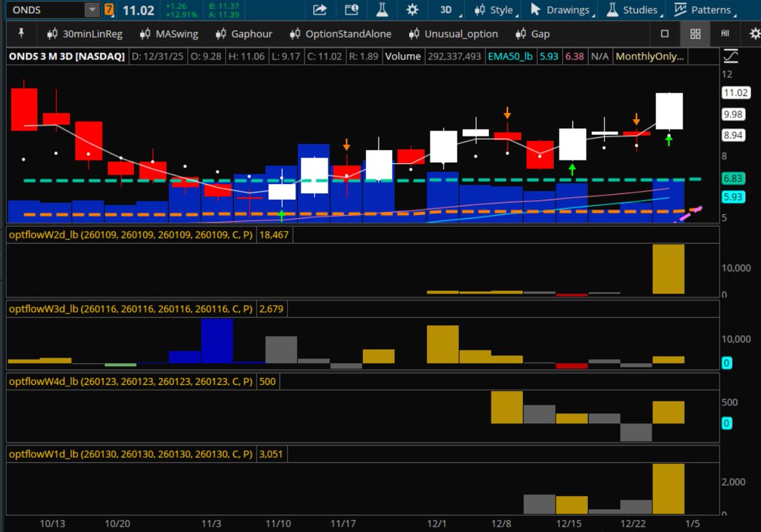Click the optflowW2d_lb study title
This screenshot has height=532, width=761.
pyautogui.click(x=132, y=234)
